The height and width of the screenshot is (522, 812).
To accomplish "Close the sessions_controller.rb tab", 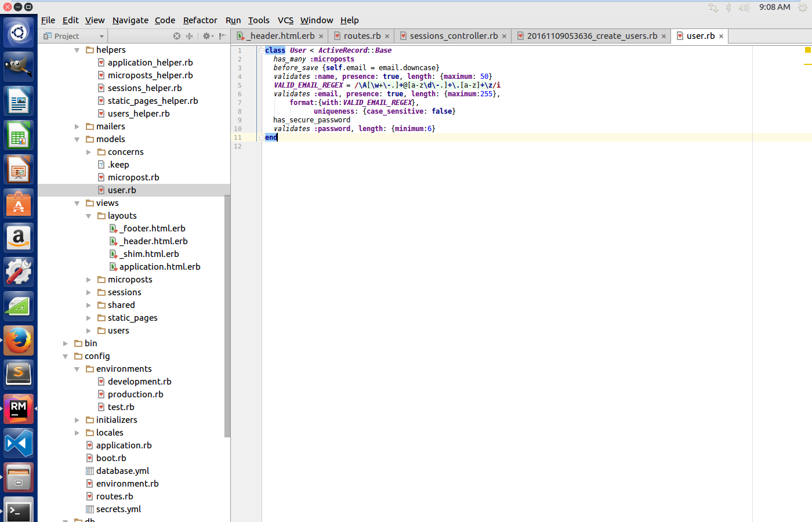I will click(504, 36).
